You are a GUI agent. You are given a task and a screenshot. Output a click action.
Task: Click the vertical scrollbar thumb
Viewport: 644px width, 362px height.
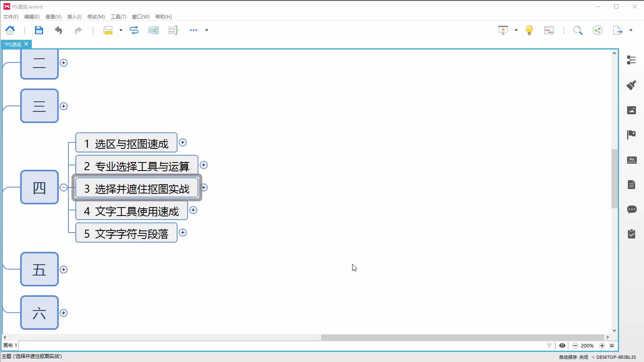[x=614, y=179]
